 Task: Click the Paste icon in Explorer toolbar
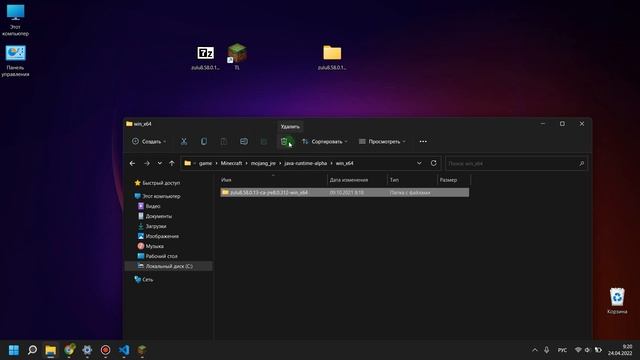[224, 142]
